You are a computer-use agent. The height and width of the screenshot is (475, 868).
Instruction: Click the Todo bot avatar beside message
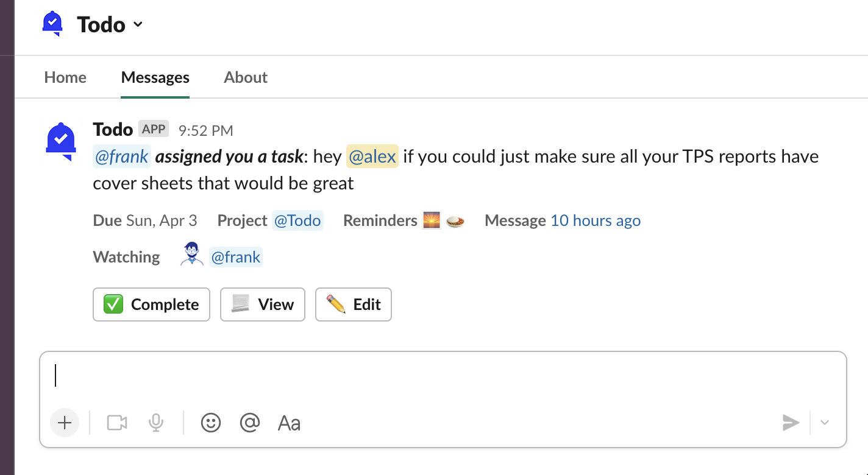(61, 141)
